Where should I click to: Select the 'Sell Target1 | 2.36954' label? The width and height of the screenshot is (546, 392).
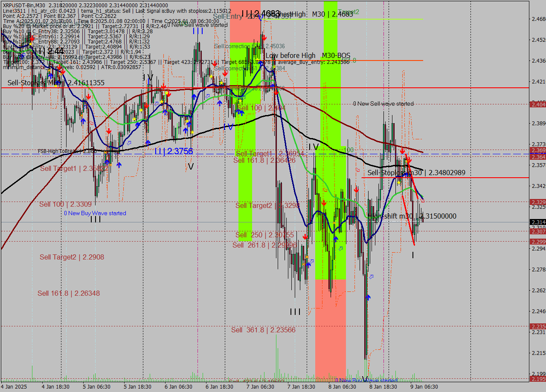[x=270, y=153]
